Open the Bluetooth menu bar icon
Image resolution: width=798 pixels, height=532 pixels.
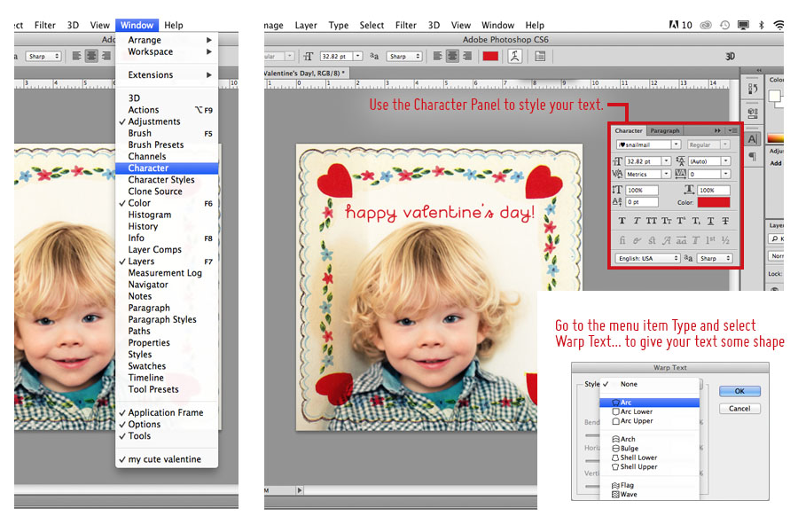tap(762, 25)
